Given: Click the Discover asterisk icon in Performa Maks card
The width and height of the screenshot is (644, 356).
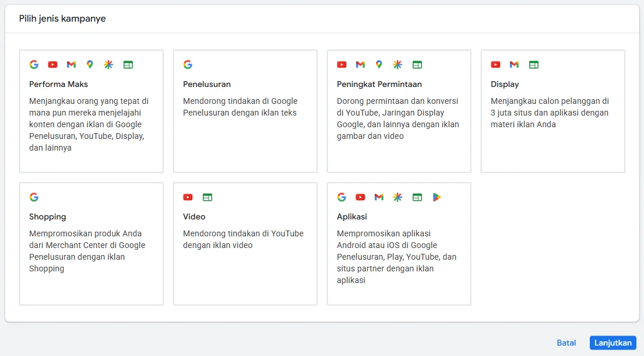Looking at the screenshot, I should tap(108, 65).
